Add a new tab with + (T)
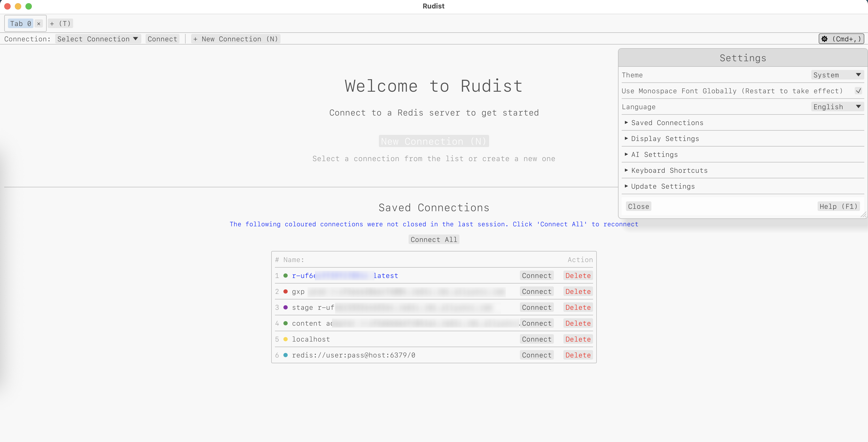The width and height of the screenshot is (868, 442). point(60,24)
